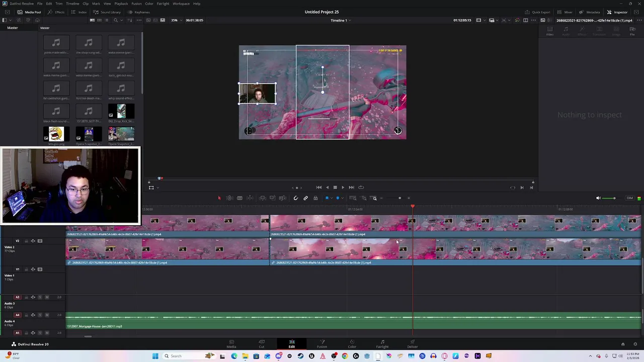Click the Overwrite Clip icon

tap(272, 198)
